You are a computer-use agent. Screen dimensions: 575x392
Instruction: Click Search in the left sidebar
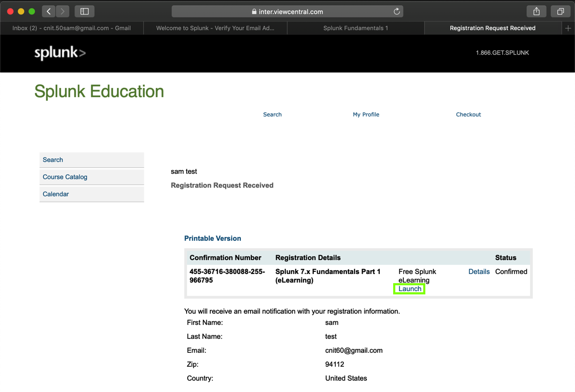[x=53, y=160]
